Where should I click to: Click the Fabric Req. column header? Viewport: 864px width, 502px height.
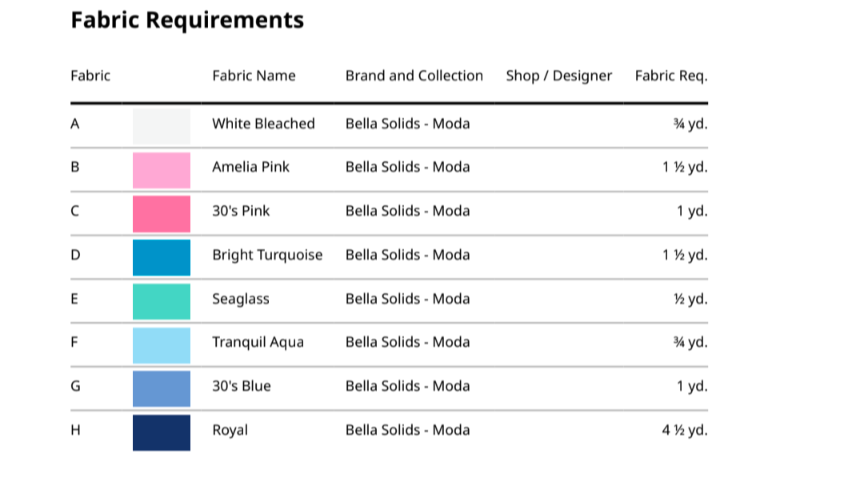671,76
